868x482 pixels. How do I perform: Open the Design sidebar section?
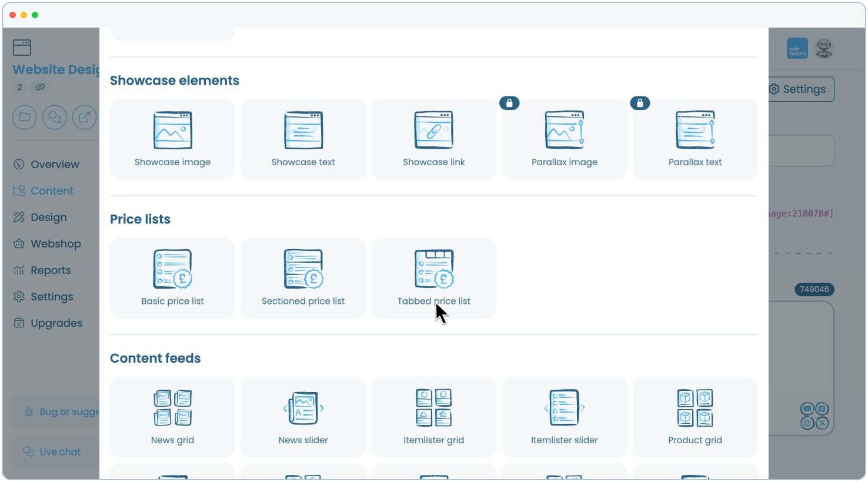pyautogui.click(x=40, y=217)
